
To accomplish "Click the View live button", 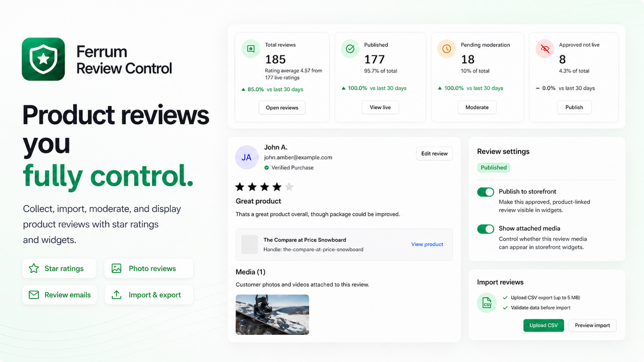I will (x=380, y=108).
